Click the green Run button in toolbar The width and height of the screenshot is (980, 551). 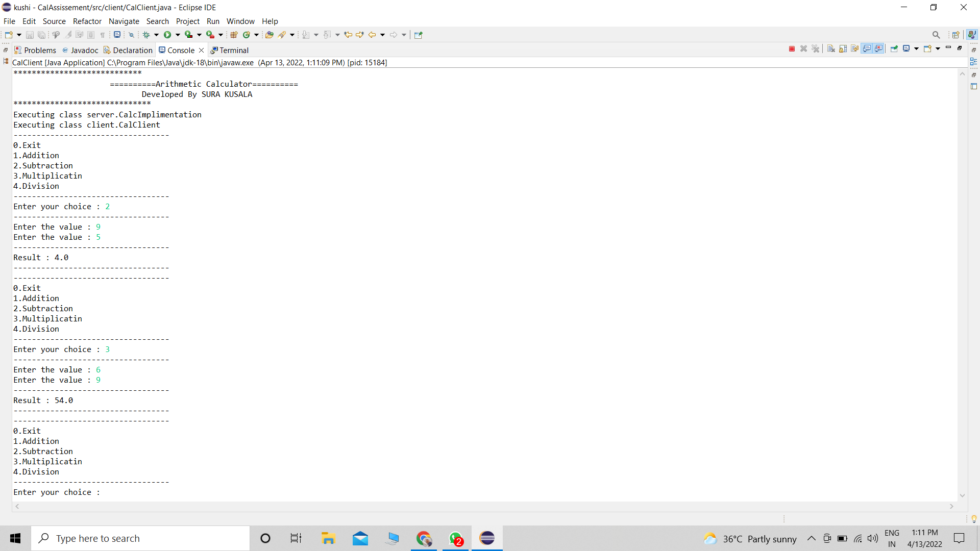[x=167, y=35]
